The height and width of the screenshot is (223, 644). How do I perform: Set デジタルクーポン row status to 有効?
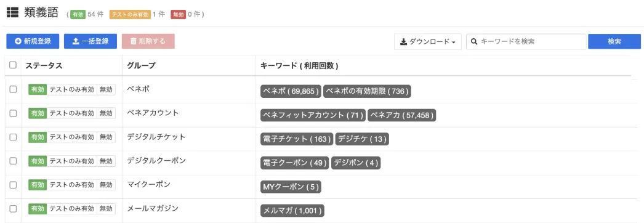38,161
